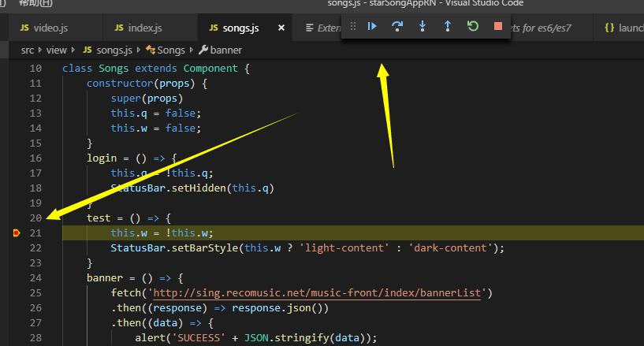Remove the breakpoint on line 21
The image size is (644, 346).
[17, 233]
